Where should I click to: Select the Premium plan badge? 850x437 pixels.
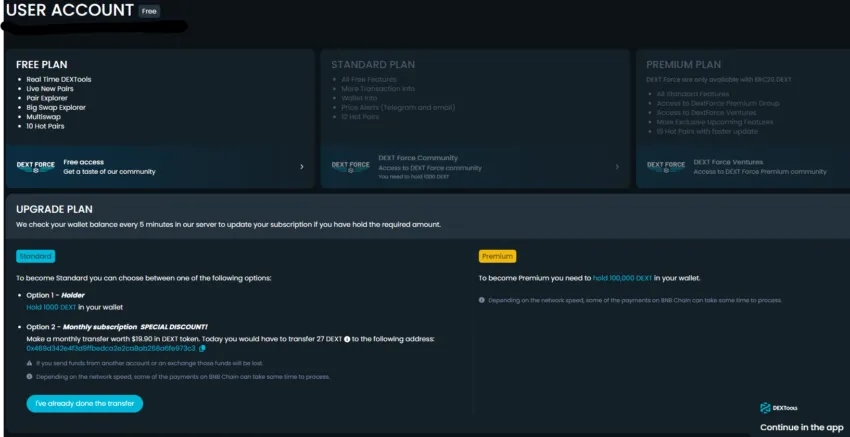point(497,256)
